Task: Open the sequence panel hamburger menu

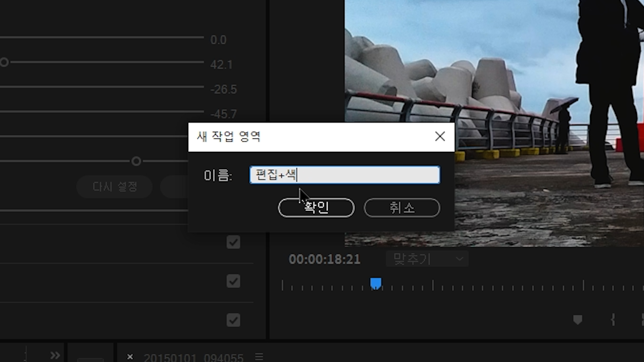Action: point(259,357)
